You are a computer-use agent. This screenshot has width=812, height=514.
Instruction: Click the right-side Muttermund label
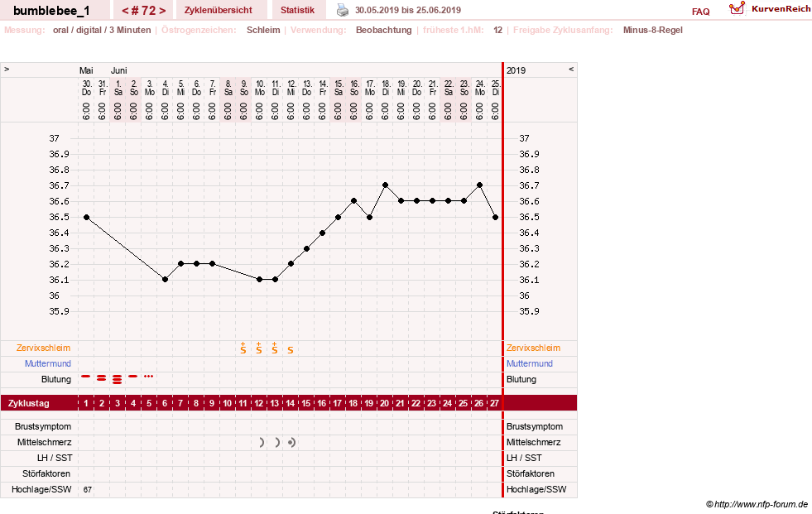(x=529, y=363)
